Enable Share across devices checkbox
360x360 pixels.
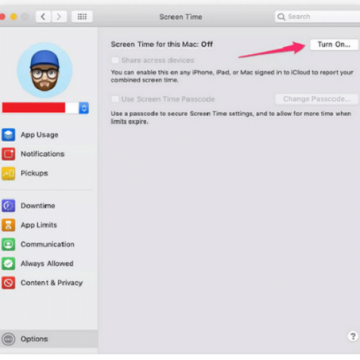tap(115, 60)
